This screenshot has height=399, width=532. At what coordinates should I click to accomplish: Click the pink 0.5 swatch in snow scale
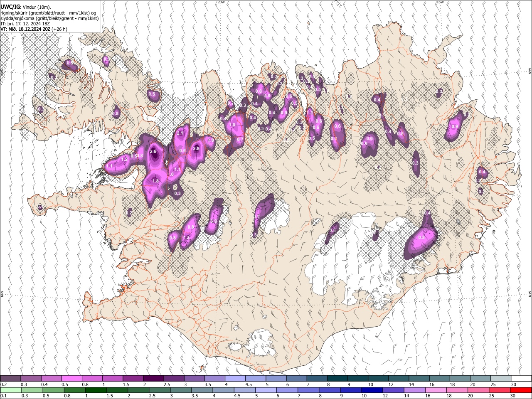tap(71, 378)
